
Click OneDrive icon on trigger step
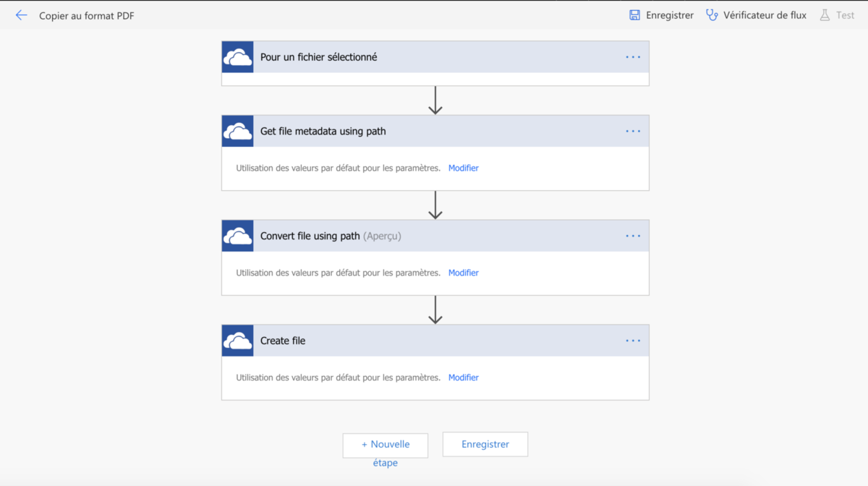point(237,57)
